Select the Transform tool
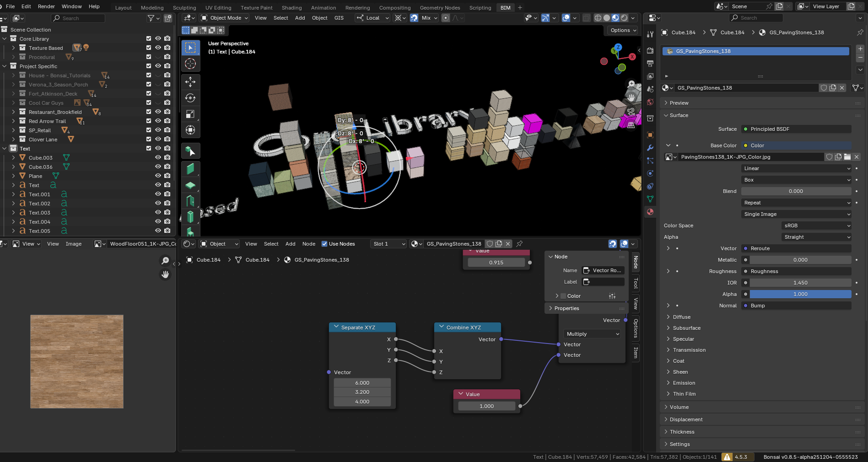868x462 pixels. (190, 130)
